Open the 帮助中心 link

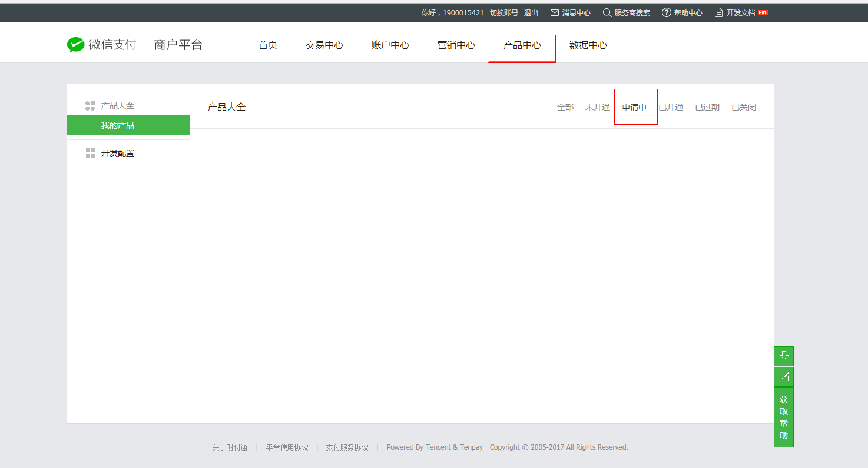coord(688,12)
